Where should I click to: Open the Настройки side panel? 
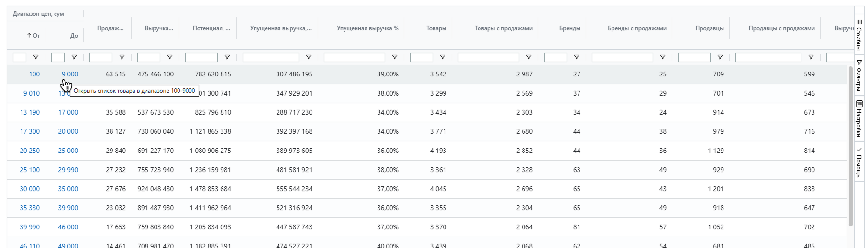tap(859, 119)
